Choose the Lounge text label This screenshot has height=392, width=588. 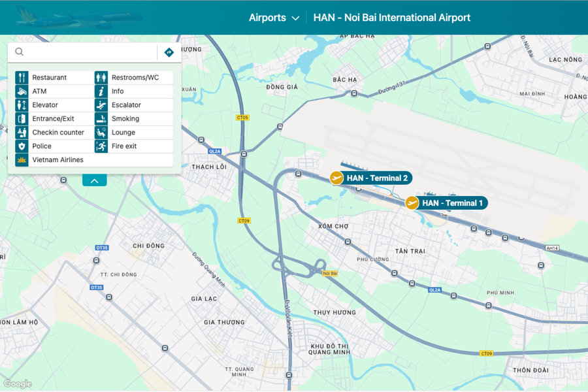pyautogui.click(x=123, y=132)
